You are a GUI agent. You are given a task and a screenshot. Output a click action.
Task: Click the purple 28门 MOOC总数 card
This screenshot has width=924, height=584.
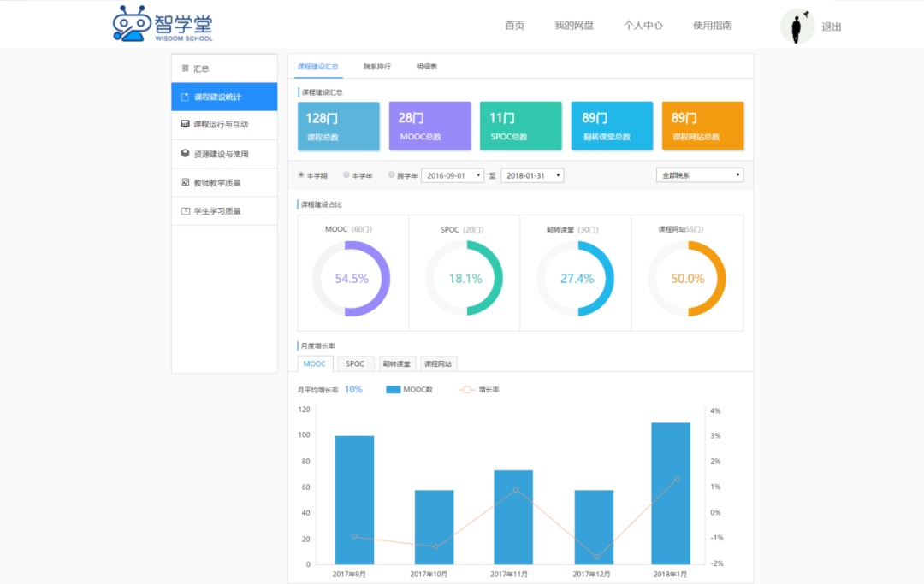click(x=429, y=126)
